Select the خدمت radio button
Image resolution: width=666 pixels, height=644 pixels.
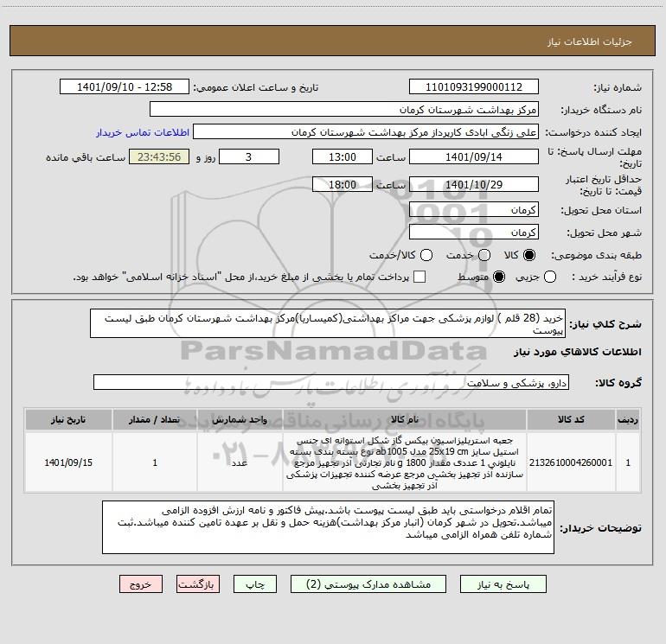point(484,255)
